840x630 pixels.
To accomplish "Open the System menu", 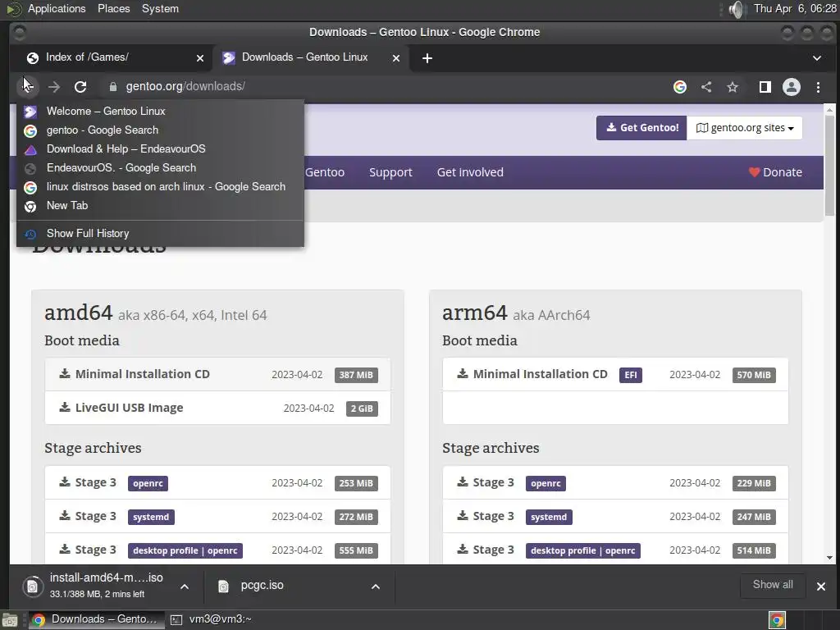I will pos(160,8).
